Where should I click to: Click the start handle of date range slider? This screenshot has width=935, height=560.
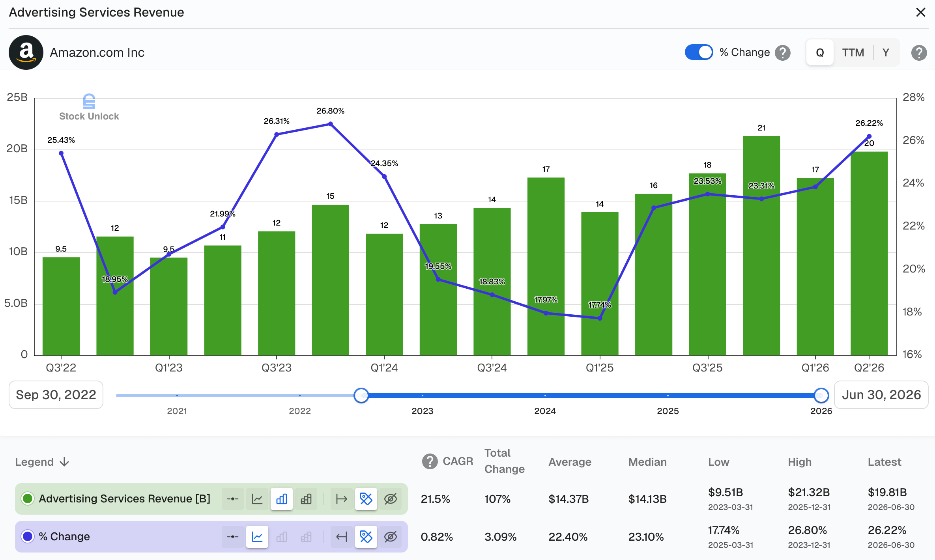[361, 395]
